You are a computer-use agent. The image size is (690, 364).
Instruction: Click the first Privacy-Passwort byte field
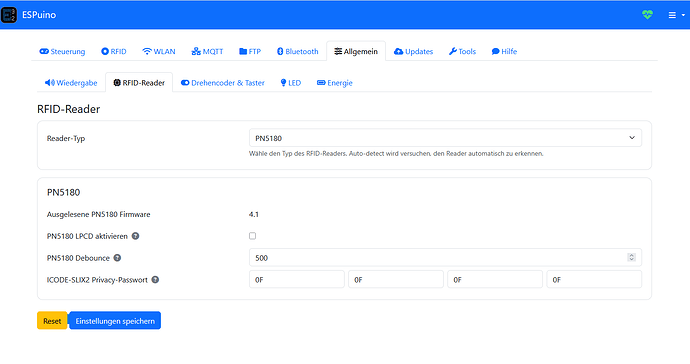297,279
